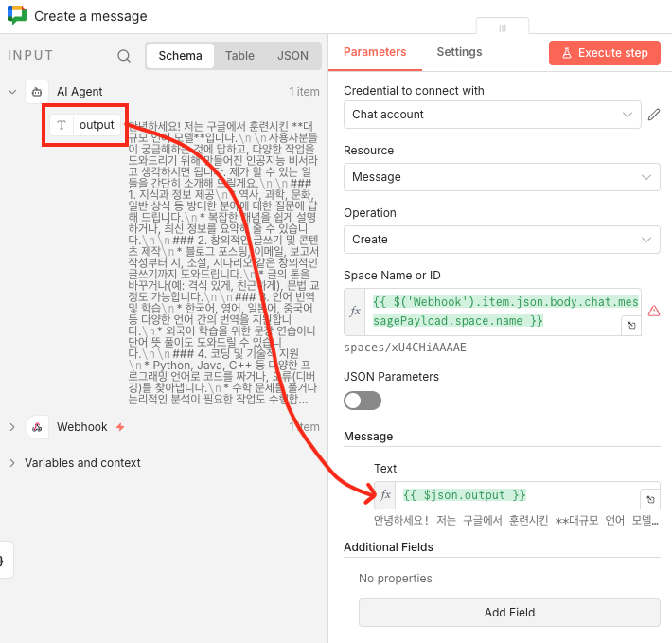Click the Webhook node icon

[37, 427]
